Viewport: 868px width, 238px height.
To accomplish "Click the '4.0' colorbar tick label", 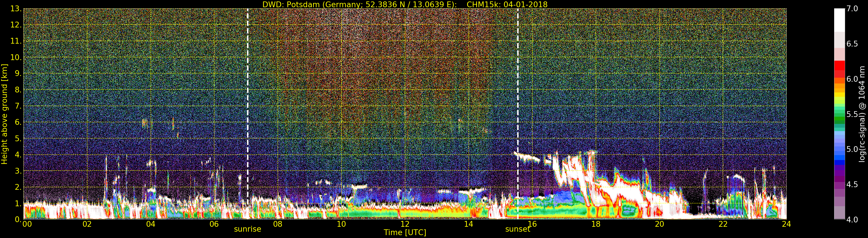I will click(852, 220).
